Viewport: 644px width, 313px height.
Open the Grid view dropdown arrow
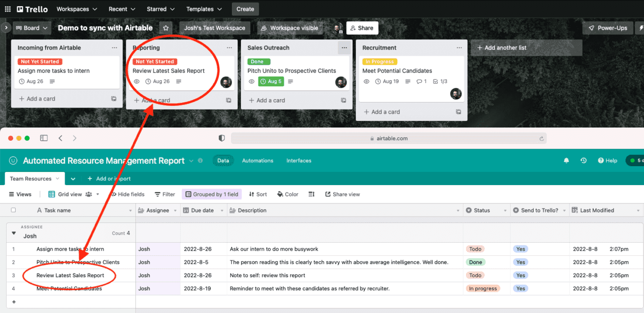tap(98, 194)
